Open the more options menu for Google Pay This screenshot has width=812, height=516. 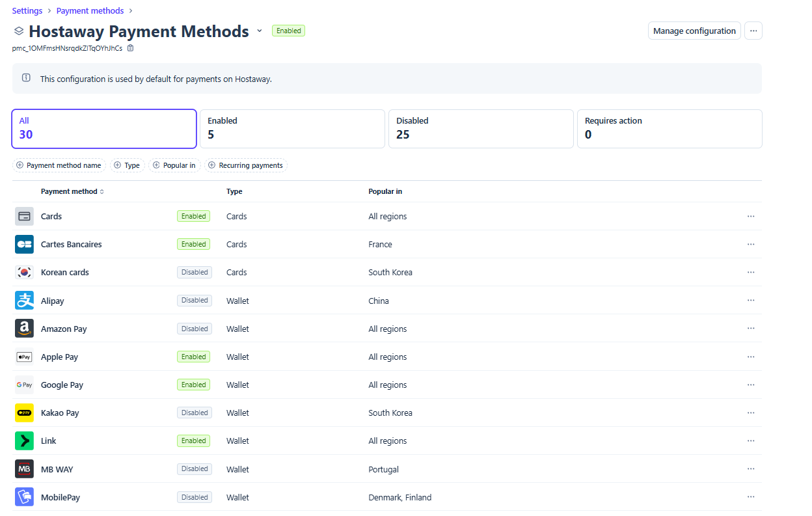[x=751, y=385]
